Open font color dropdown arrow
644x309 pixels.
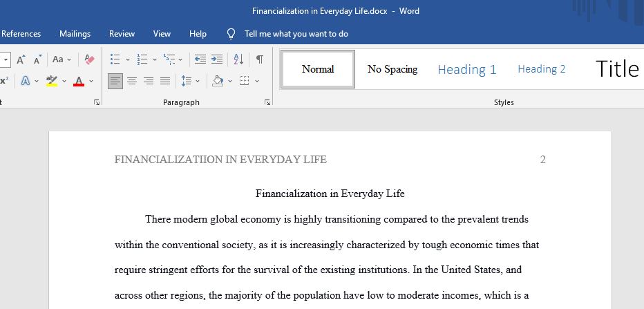tap(91, 82)
